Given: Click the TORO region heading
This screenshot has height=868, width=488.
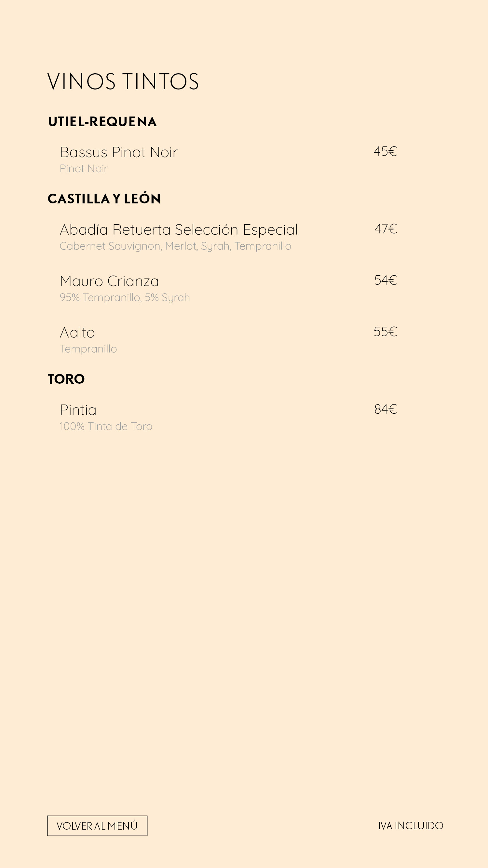Looking at the screenshot, I should tap(66, 379).
